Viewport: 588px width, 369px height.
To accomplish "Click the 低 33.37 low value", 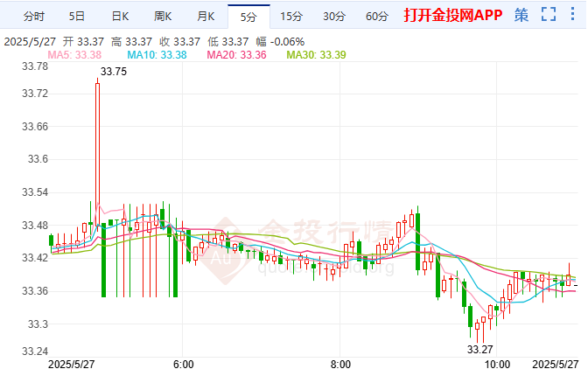I will [x=228, y=42].
